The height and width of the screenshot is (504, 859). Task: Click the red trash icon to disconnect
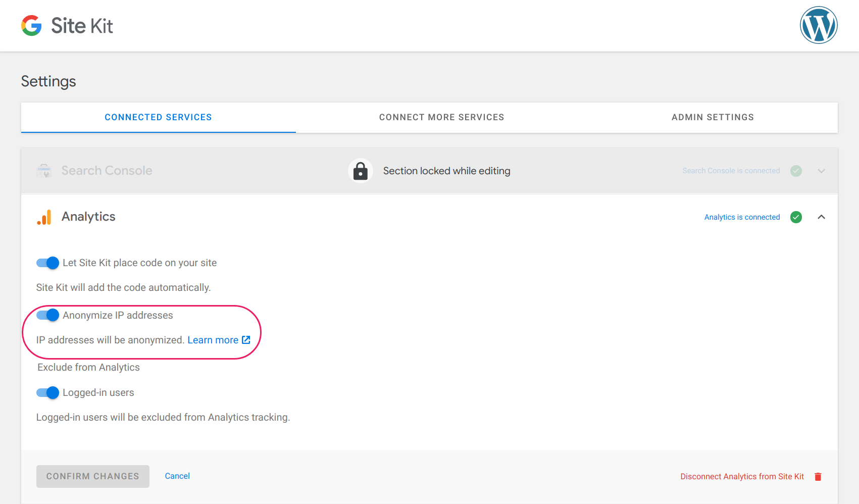[x=818, y=476]
